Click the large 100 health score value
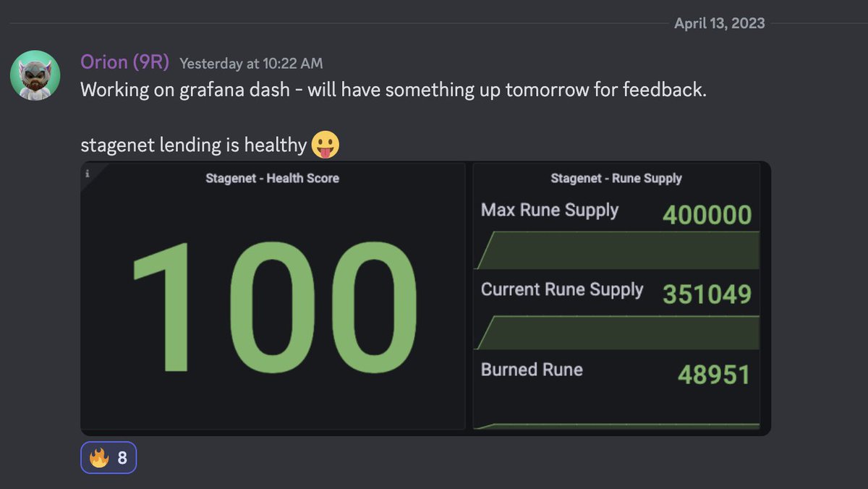Screen dimensions: 868x489 point(275,308)
